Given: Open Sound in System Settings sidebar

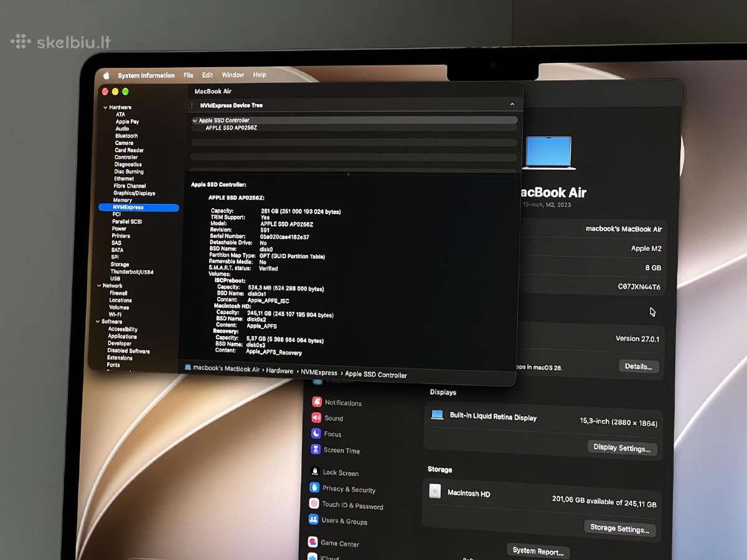Looking at the screenshot, I should [x=327, y=418].
